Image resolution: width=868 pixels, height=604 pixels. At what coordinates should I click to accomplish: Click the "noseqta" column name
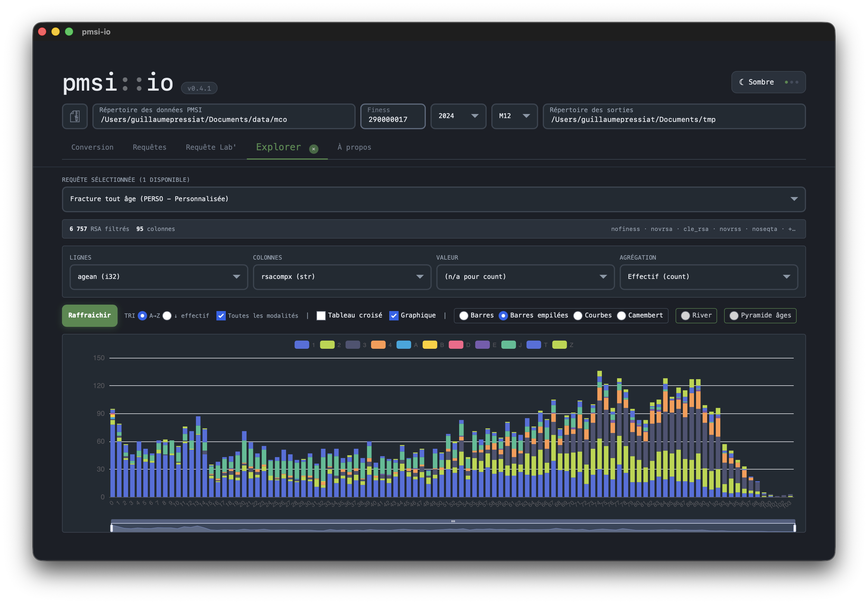pyautogui.click(x=765, y=229)
